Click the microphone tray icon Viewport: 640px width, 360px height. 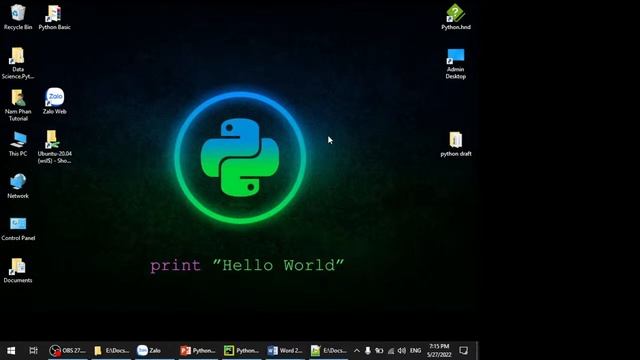pyautogui.click(x=367, y=351)
